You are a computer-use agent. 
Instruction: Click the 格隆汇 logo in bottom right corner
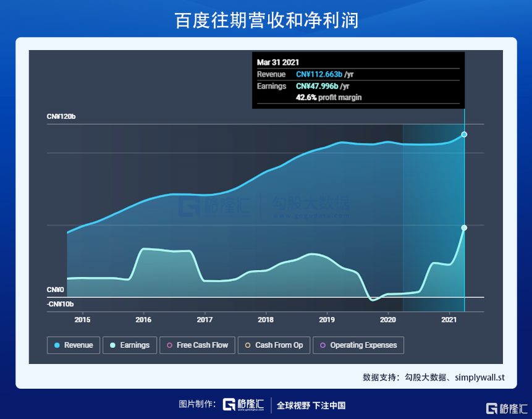coord(507,408)
